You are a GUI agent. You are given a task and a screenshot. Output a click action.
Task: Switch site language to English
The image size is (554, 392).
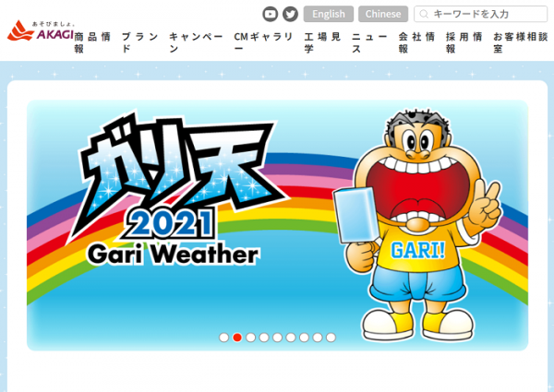click(x=329, y=14)
